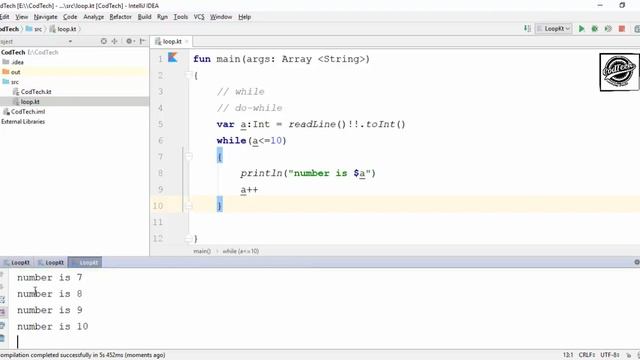Click UTF-8 encoding in status bar
This screenshot has height=360, width=640.
pos(610,355)
